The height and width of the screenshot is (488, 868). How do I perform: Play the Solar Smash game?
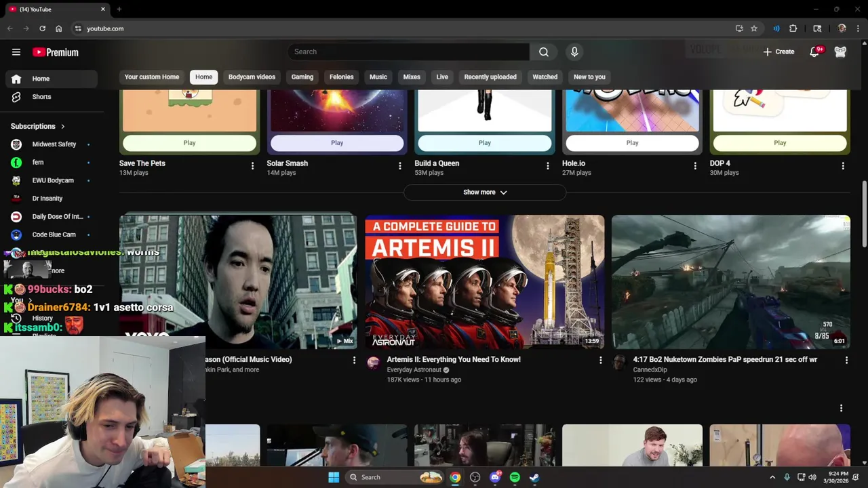tap(337, 142)
